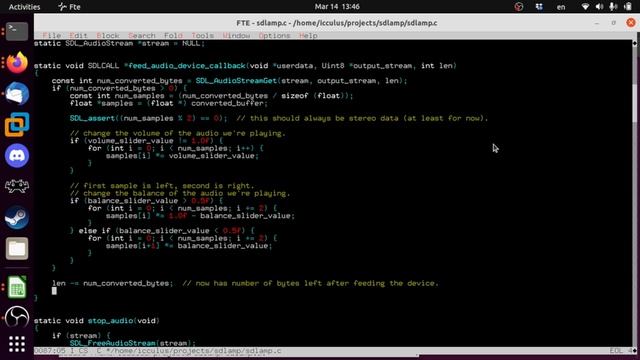The image size is (640, 360).
Task: Click the scroll-up arrow of the editor
Action: coord(635,43)
